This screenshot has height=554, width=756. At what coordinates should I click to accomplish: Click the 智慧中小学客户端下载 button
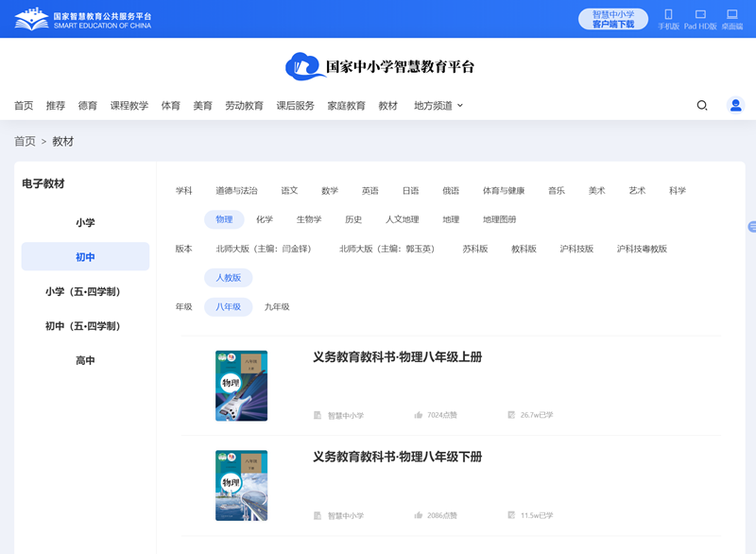(612, 19)
